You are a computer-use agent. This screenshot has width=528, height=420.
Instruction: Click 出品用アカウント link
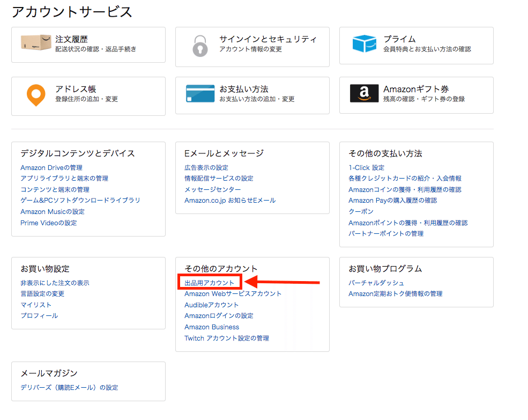[210, 283]
